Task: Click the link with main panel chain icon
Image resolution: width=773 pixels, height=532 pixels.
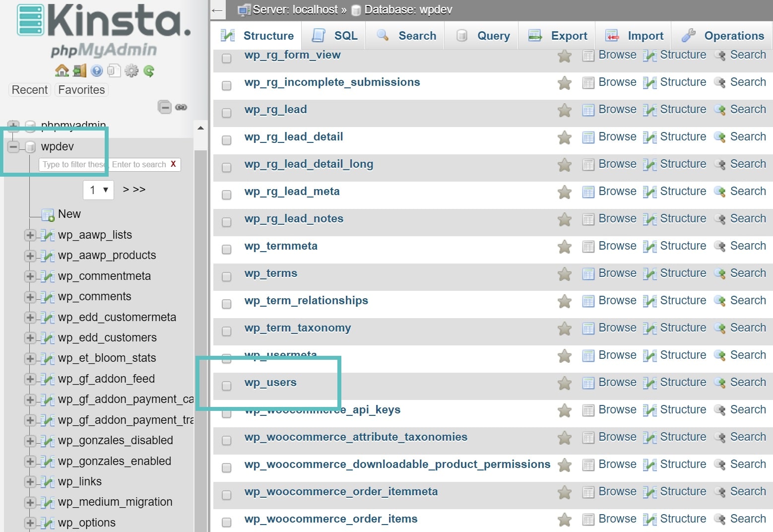Action: [x=181, y=107]
